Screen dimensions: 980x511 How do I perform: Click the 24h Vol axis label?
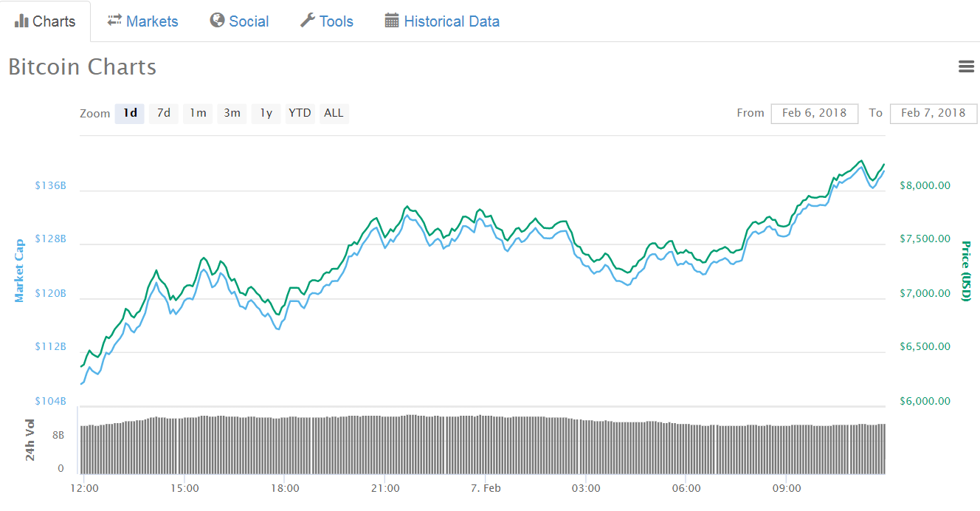point(30,440)
